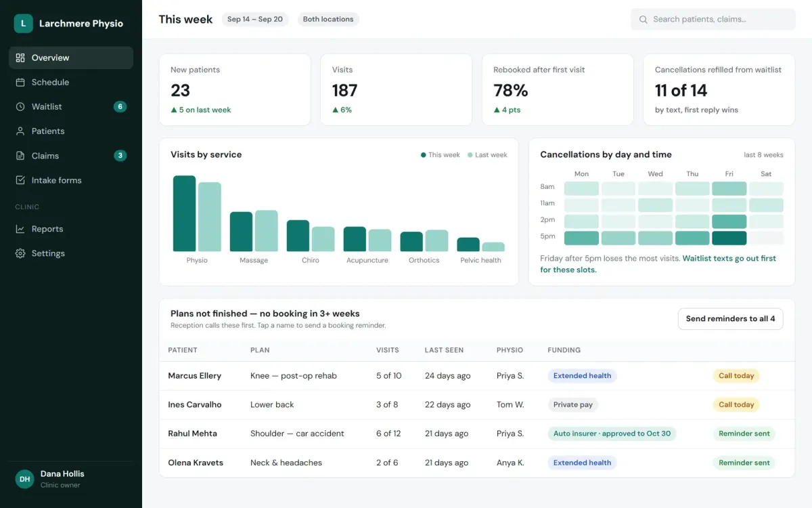
Task: Open the Waitlist texts go out first link
Action: [658, 264]
